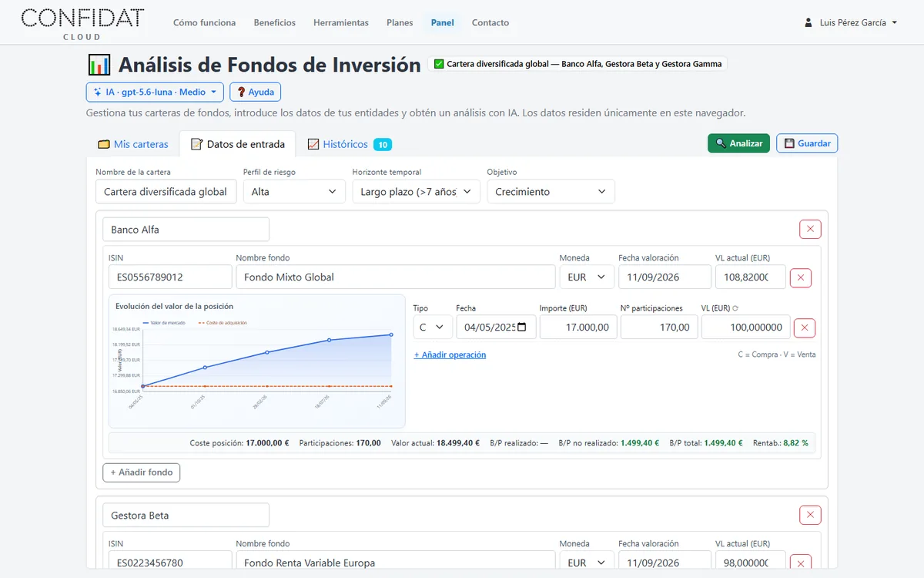
Task: Edit the ISIN field ES0556789012
Action: 170,277
